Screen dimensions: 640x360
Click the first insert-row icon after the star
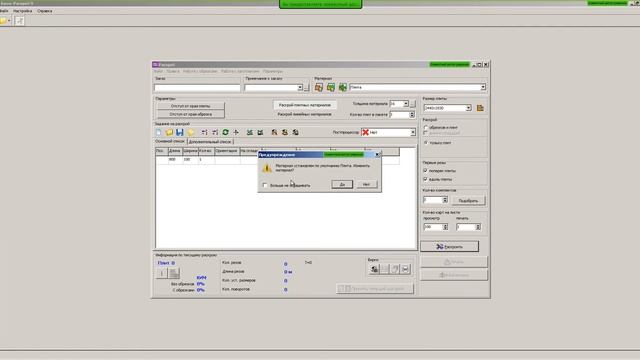(x=204, y=132)
